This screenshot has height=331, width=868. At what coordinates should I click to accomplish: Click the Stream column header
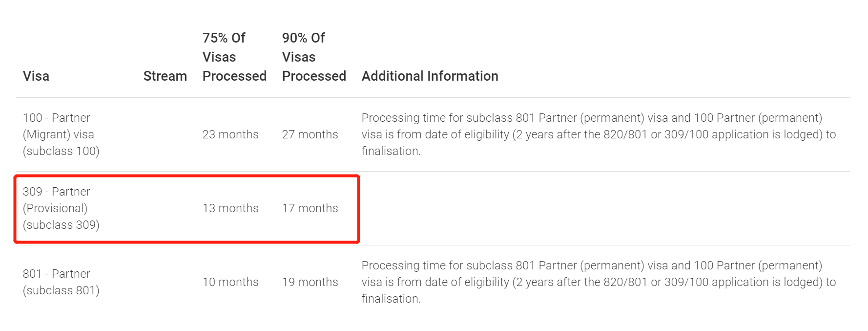(x=165, y=76)
